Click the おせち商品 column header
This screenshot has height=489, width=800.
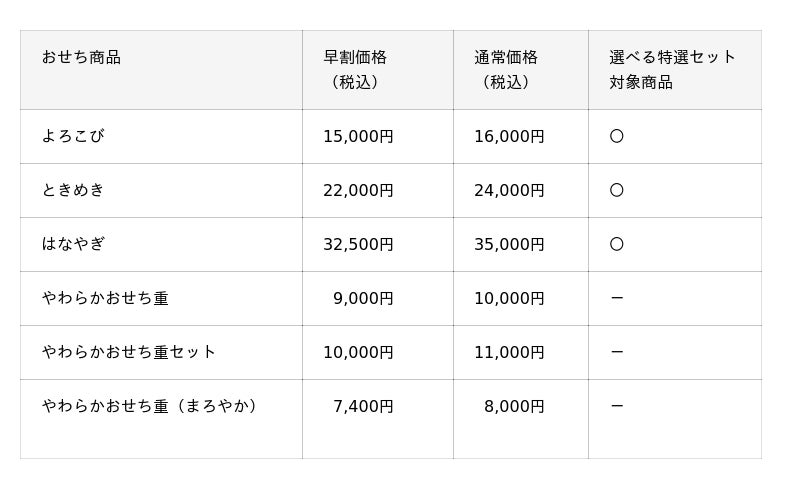[x=81, y=57]
